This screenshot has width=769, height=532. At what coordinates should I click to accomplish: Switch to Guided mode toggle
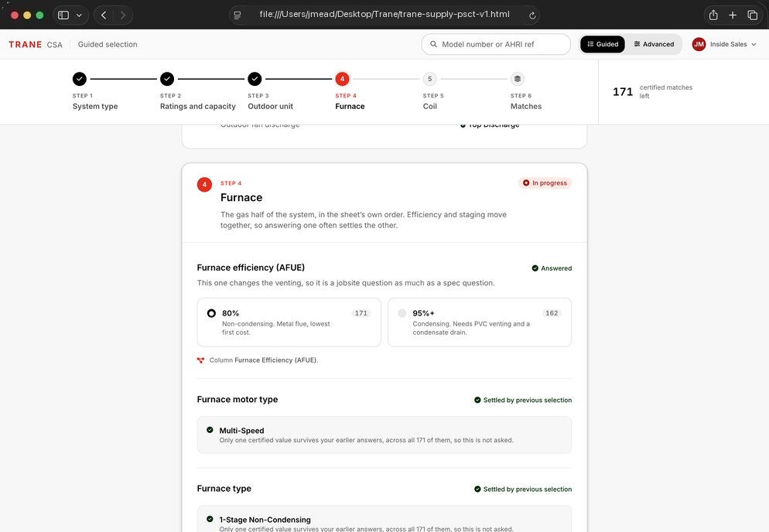(602, 44)
